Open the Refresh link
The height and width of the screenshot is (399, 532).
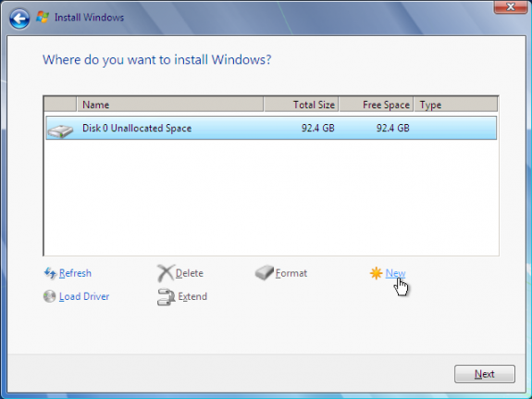75,273
